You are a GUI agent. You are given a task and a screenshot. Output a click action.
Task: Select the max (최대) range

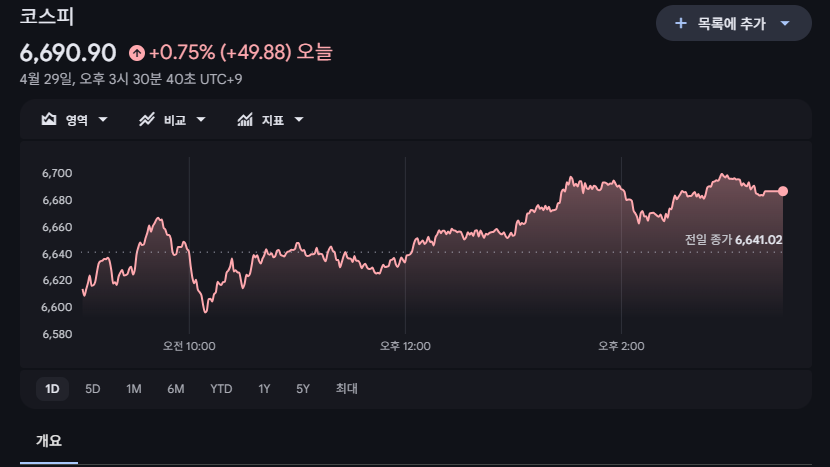tap(347, 389)
